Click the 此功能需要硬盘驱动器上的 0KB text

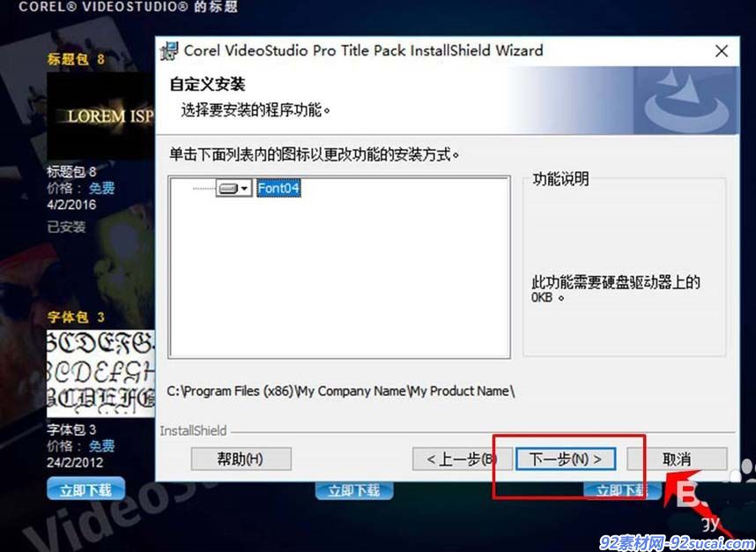(616, 289)
